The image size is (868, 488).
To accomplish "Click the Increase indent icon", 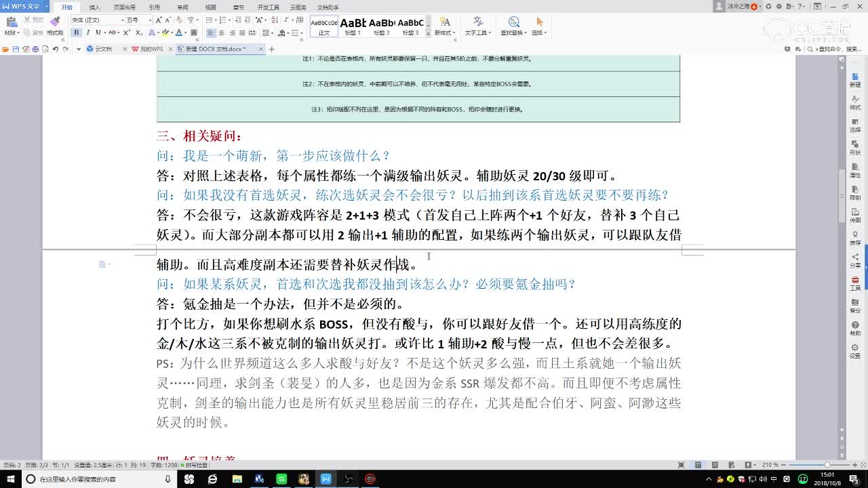I will pyautogui.click(x=248, y=20).
